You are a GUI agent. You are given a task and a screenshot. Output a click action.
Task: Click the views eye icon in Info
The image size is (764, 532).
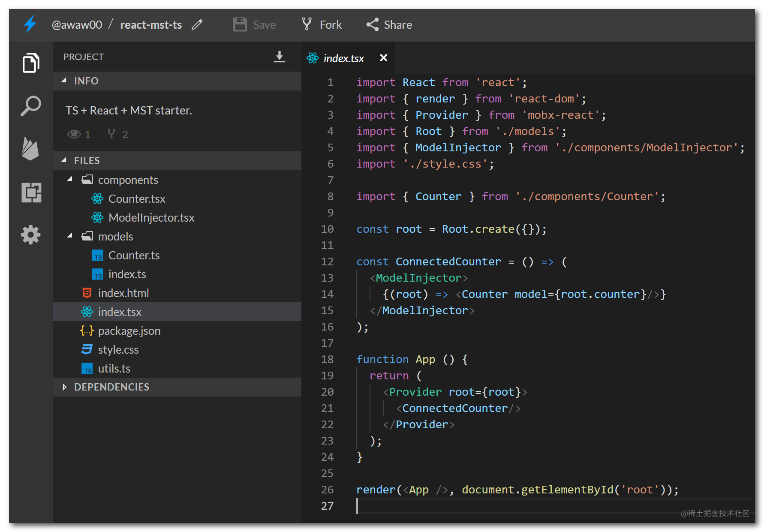74,134
